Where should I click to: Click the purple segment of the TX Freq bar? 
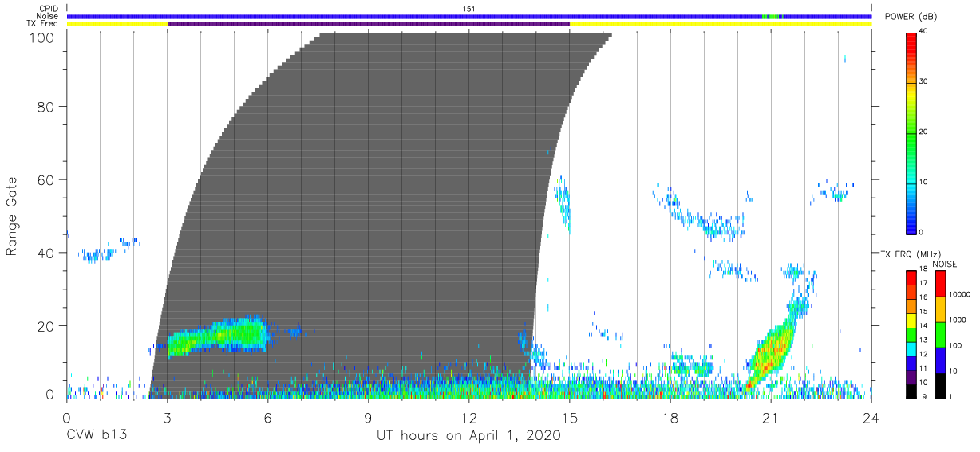pyautogui.click(x=369, y=24)
